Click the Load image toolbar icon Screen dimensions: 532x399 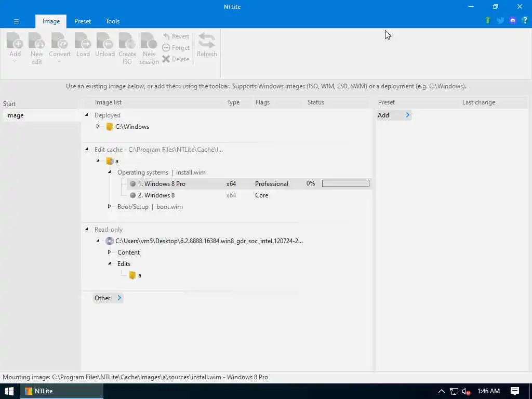(83, 45)
